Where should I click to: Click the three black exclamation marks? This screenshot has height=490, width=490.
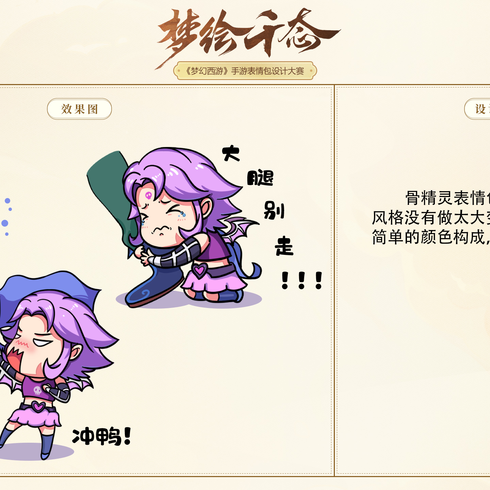click(x=302, y=280)
